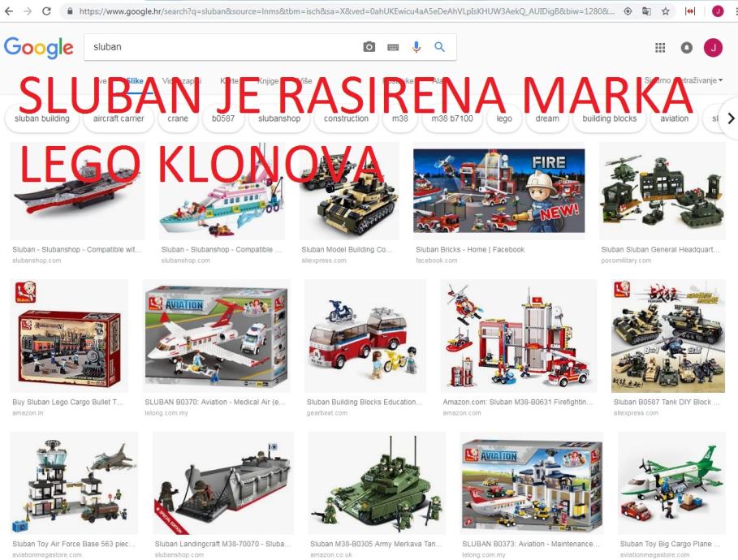Open the tan tank model image
Screen dimensions: 738x560
click(x=349, y=191)
